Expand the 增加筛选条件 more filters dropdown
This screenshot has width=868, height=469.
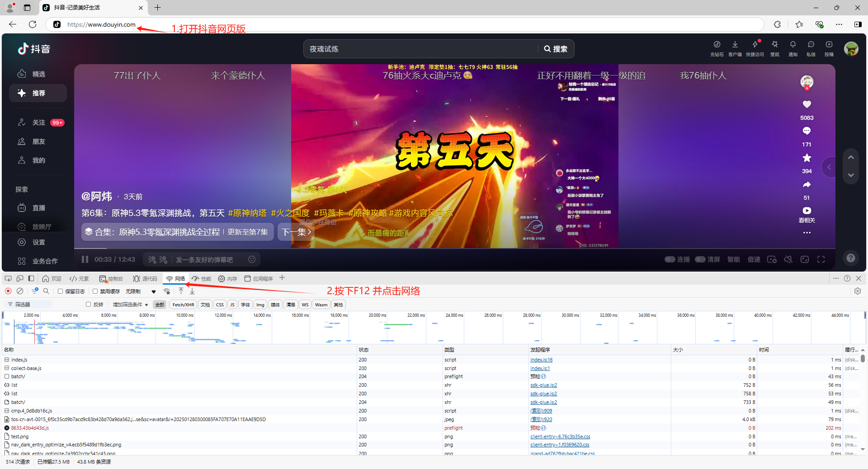[x=130, y=305]
